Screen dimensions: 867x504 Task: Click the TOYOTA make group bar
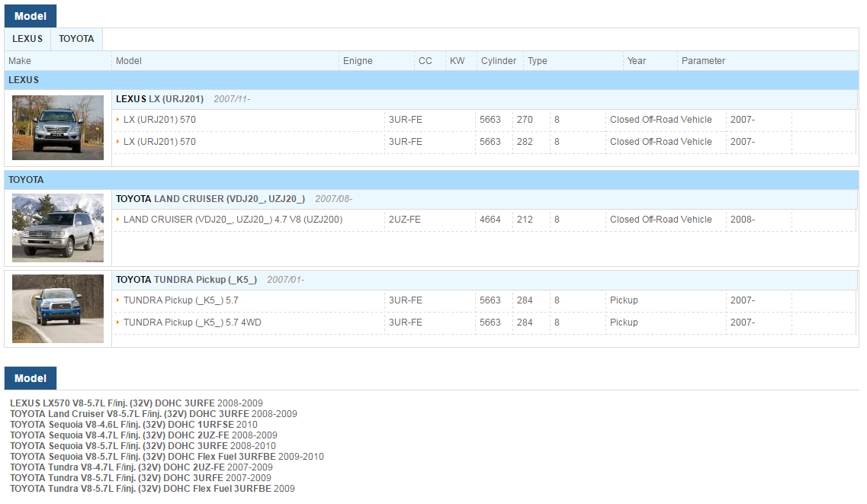click(x=432, y=180)
